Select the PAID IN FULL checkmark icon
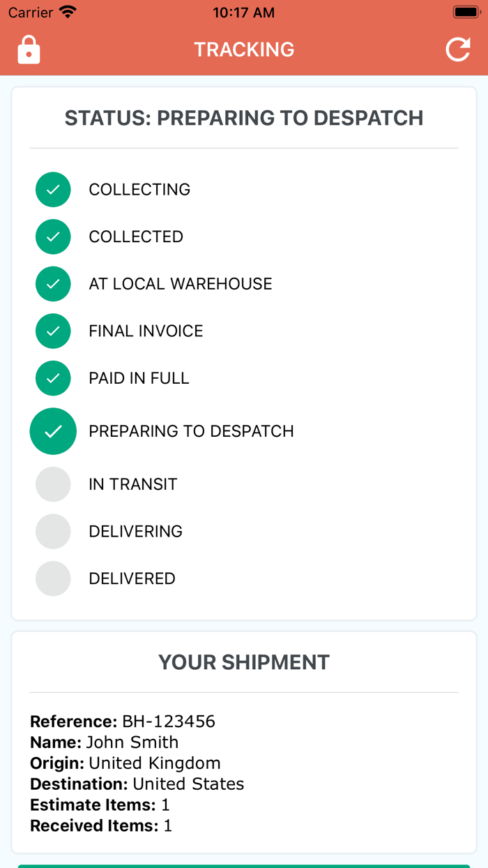Image resolution: width=488 pixels, height=868 pixels. click(53, 377)
